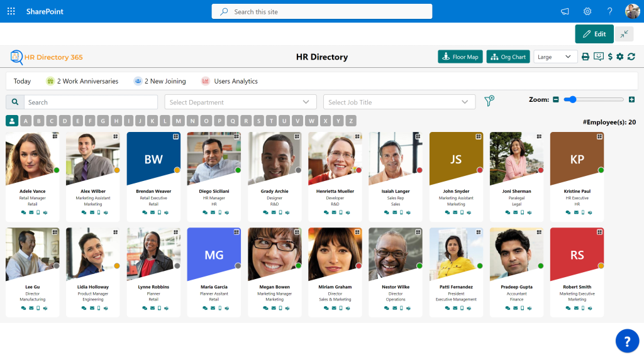Refresh the directory listing
The image size is (644, 362).
point(631,56)
